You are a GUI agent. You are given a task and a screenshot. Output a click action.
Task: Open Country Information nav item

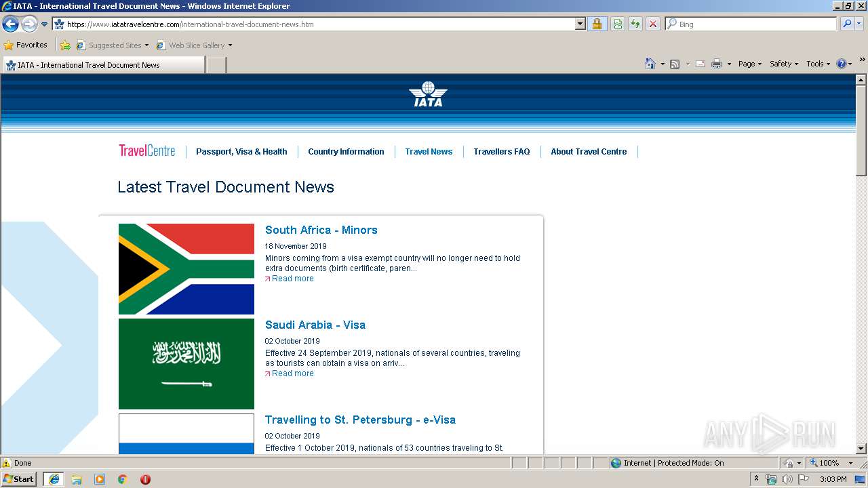[x=346, y=152]
